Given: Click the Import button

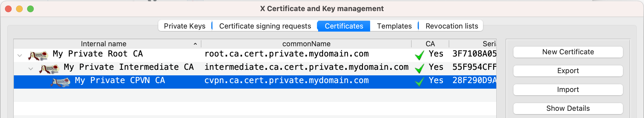Looking at the screenshot, I should 568,90.
